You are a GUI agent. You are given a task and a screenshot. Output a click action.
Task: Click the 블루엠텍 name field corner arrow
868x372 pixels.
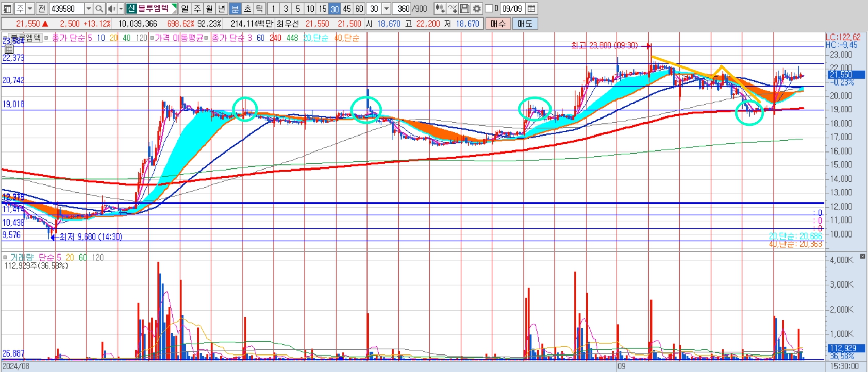click(174, 7)
